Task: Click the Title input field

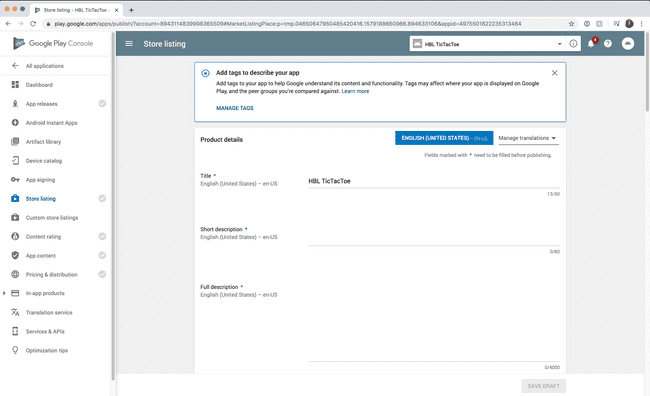Action: click(434, 181)
